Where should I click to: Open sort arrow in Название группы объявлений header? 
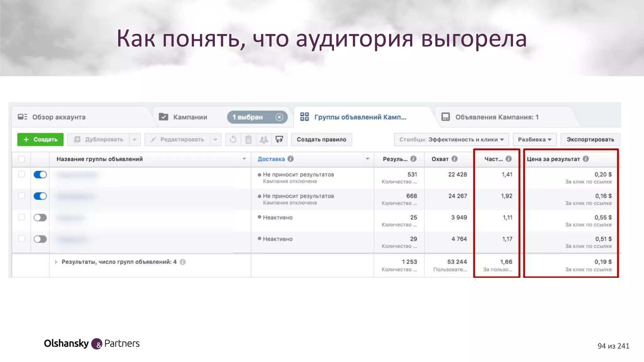click(244, 159)
